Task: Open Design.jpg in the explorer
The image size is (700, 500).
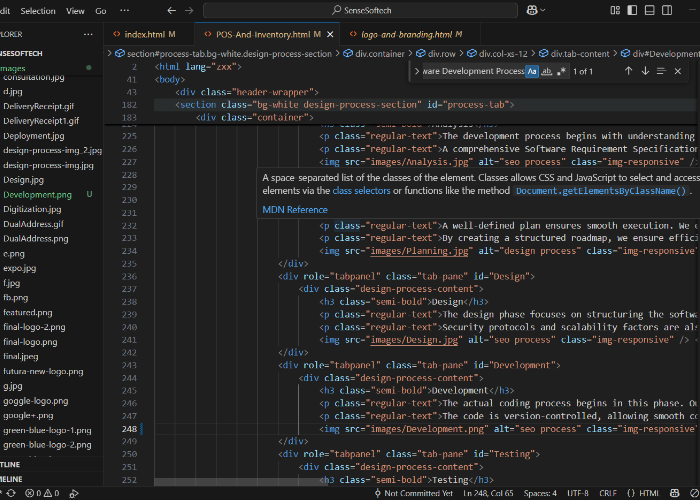Action: coord(23,180)
